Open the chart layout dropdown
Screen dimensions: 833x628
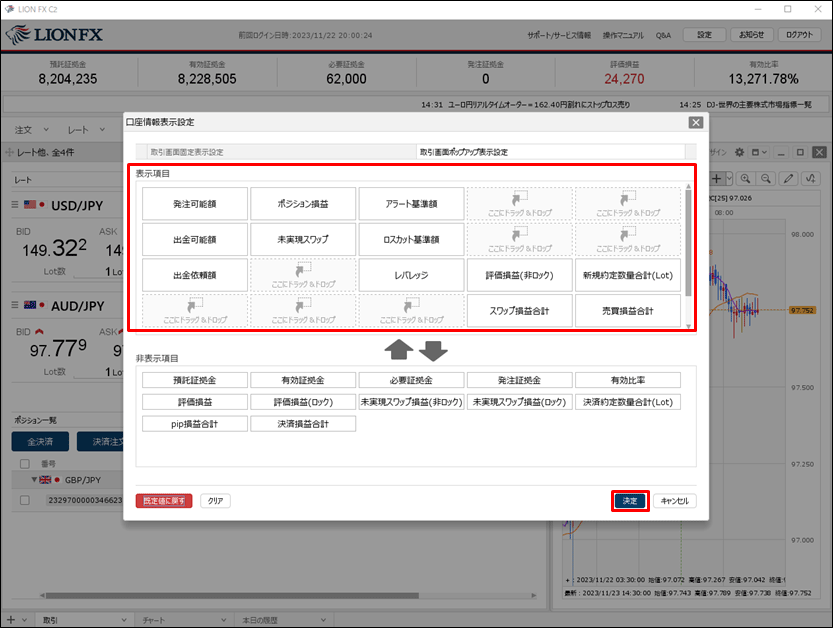758,152
